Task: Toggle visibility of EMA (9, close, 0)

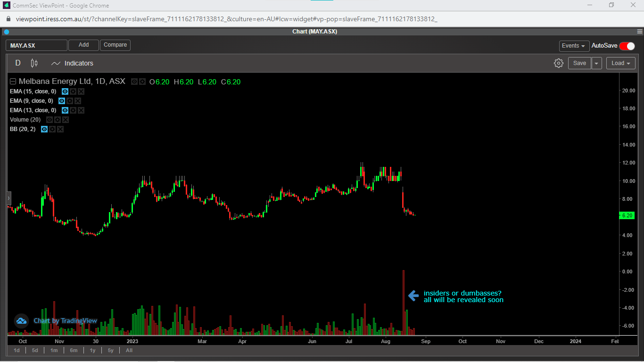Action: point(62,101)
